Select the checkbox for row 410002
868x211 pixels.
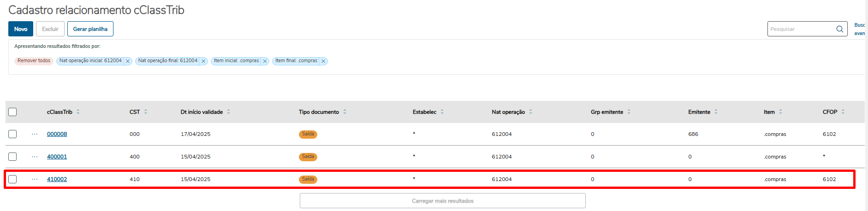(12, 179)
